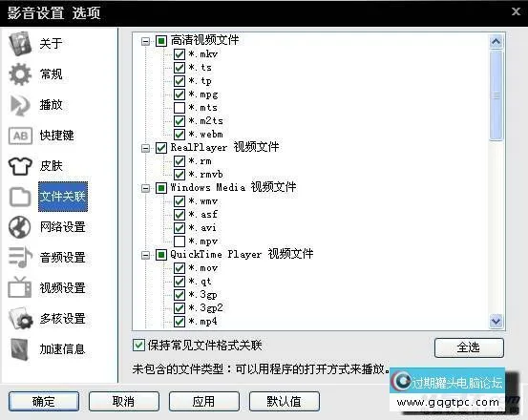Image resolution: width=528 pixels, height=420 pixels.
Task: Confirm with the 确定 button
Action: click(44, 401)
